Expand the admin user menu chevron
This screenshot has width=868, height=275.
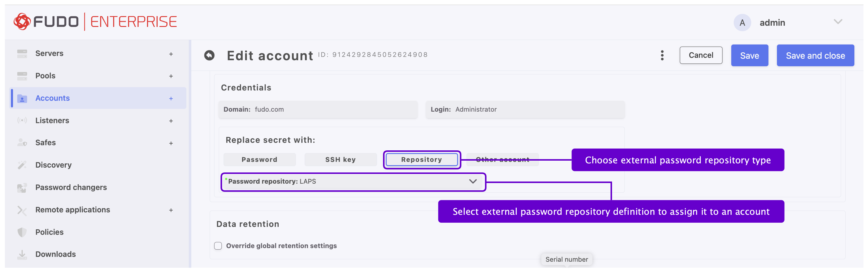point(838,22)
